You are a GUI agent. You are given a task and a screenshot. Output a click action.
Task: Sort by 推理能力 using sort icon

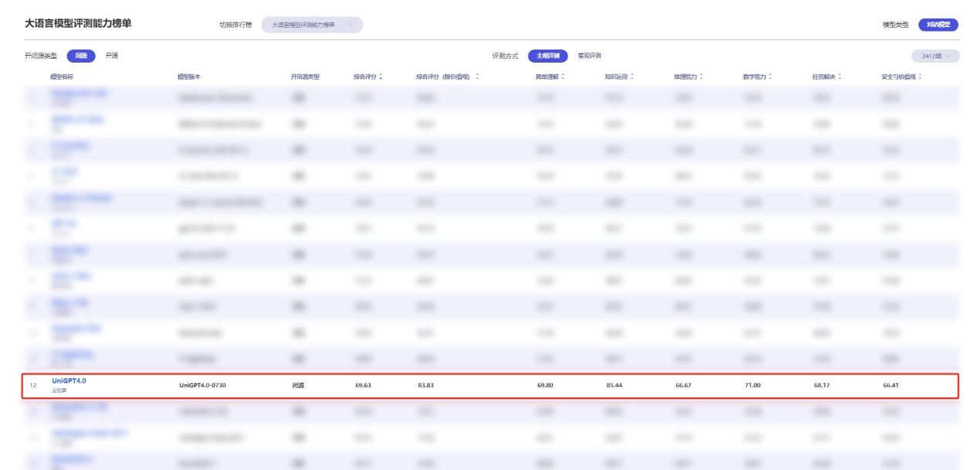(x=701, y=77)
